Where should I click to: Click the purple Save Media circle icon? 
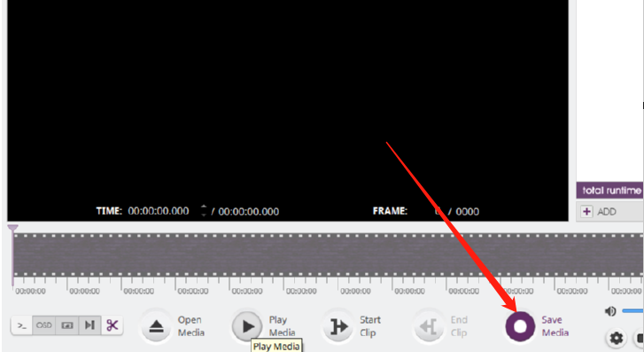[520, 326]
